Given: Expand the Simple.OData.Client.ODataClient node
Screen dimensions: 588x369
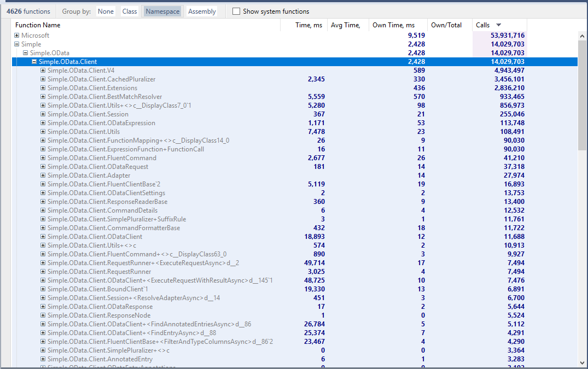Looking at the screenshot, I should [43, 236].
